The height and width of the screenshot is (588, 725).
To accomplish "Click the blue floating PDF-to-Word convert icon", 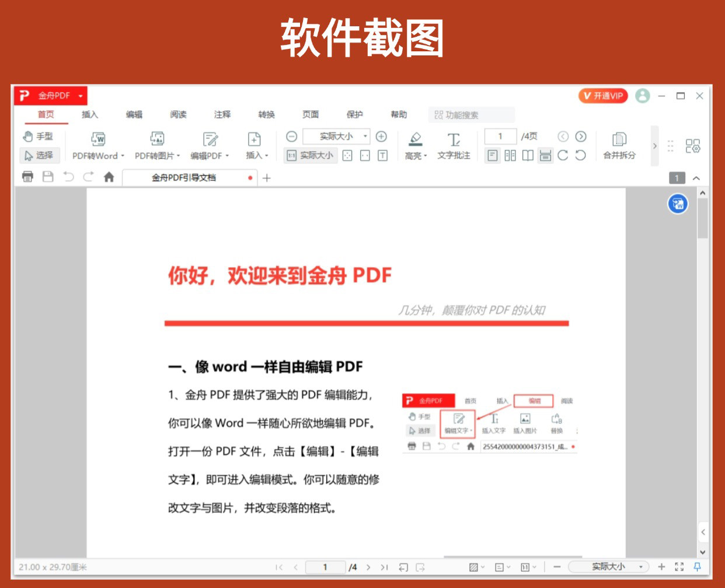I will 678,204.
